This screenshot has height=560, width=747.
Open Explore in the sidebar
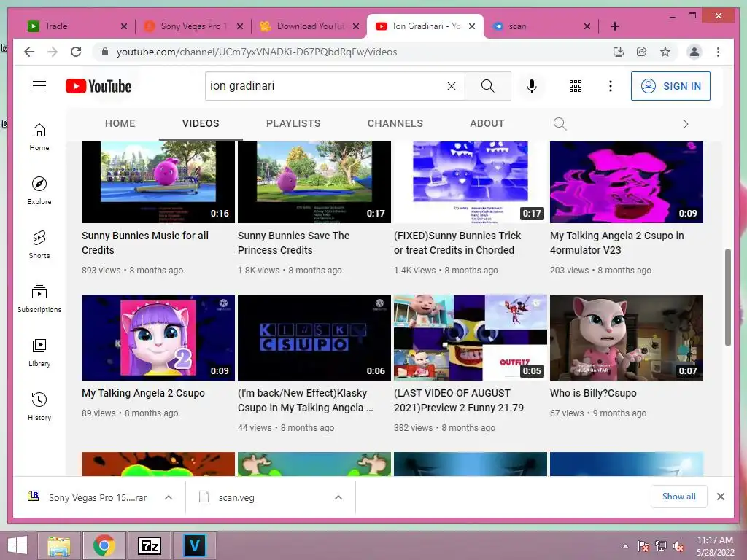tap(39, 191)
